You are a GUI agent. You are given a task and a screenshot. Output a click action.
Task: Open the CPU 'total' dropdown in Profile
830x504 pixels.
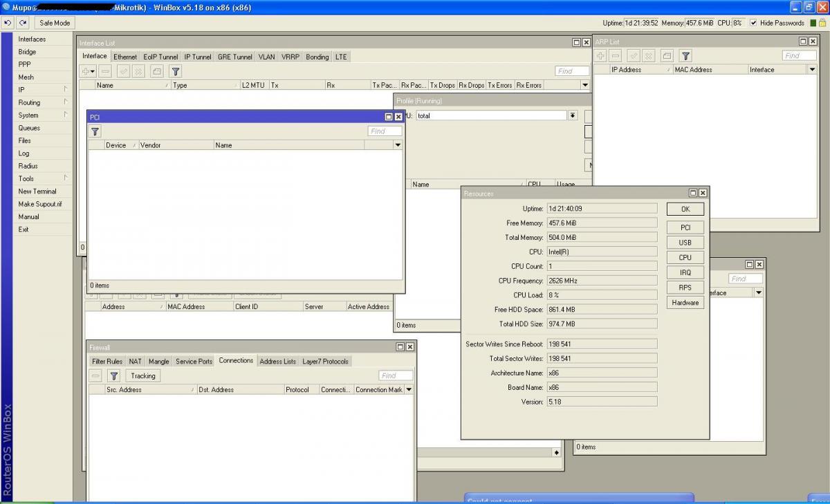573,115
